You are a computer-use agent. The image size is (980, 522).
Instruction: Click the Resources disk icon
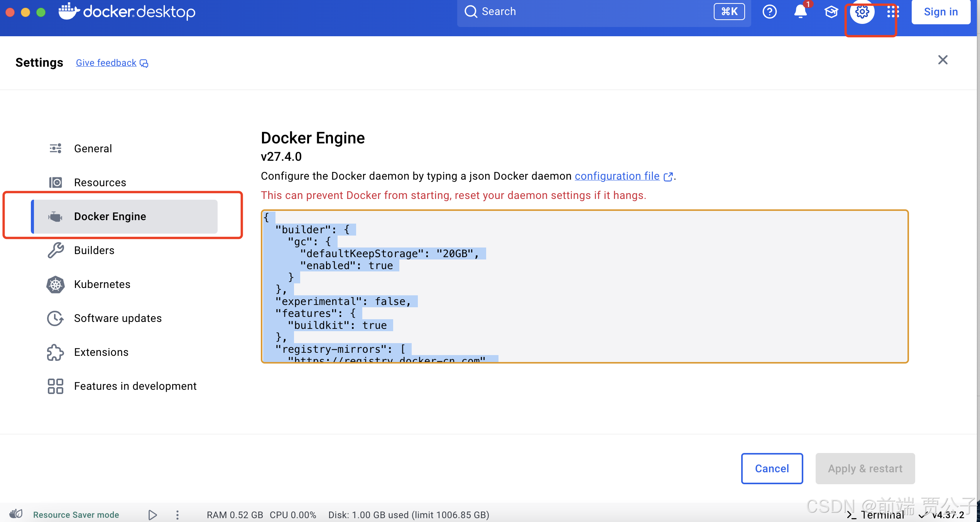[56, 182]
